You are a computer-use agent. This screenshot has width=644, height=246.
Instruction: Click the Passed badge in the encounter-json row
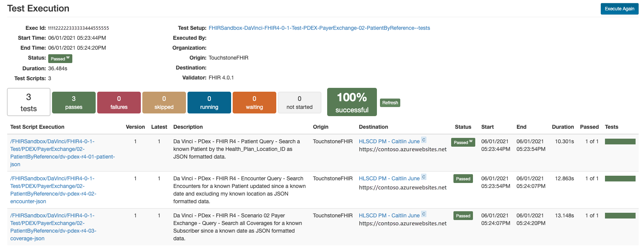click(463, 179)
